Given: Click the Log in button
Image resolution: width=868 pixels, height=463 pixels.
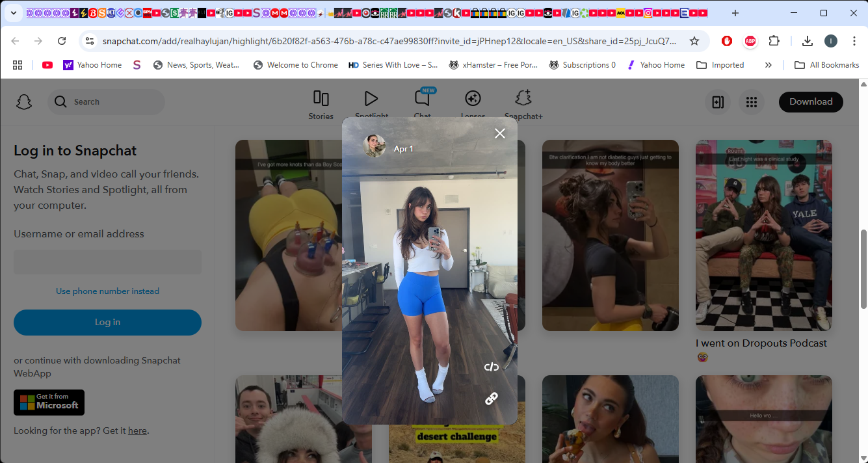Looking at the screenshot, I should point(107,322).
